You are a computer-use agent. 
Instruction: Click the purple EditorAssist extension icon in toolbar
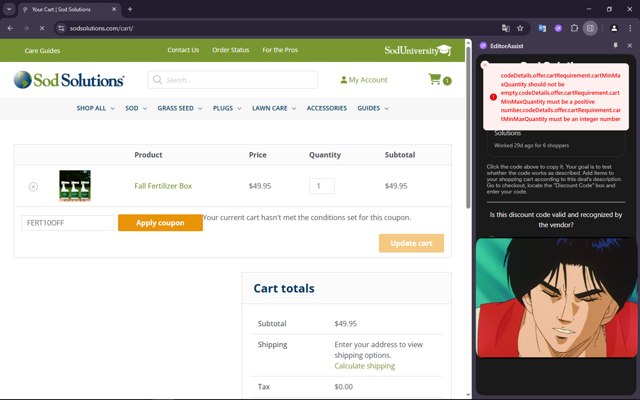(558, 28)
